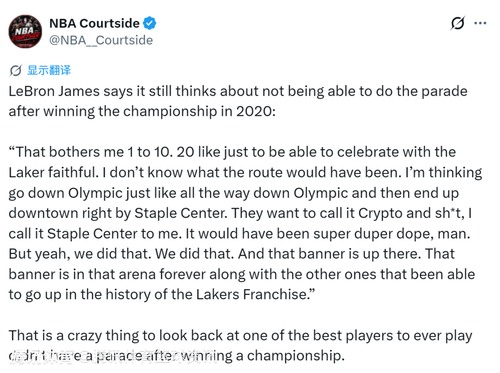The image size is (500, 373).
Task: Click the NBA Courtside display name
Action: point(94,23)
